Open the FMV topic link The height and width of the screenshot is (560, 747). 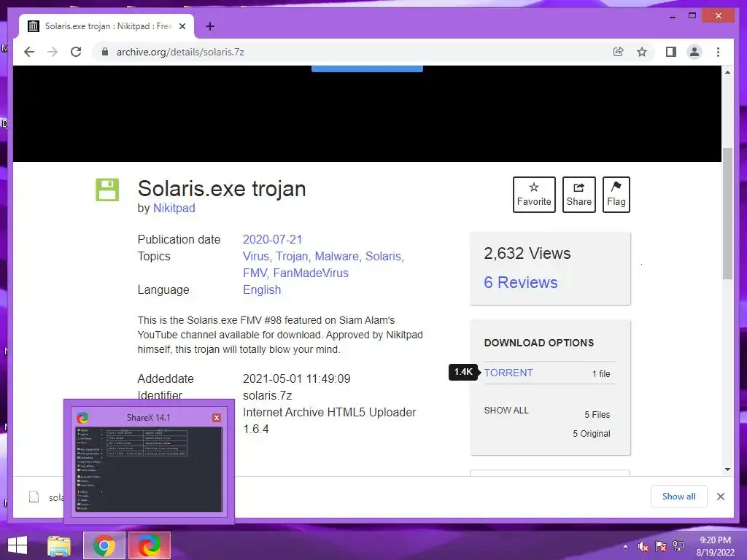point(255,273)
